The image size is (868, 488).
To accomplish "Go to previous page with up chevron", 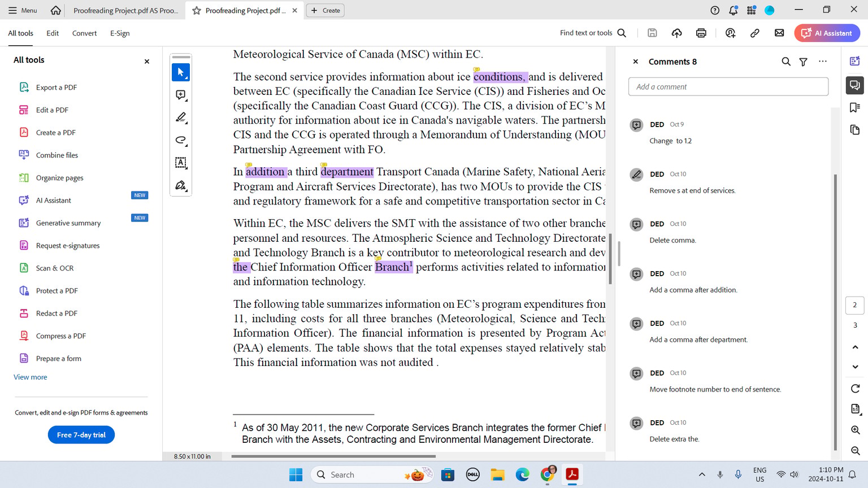I will point(855,347).
